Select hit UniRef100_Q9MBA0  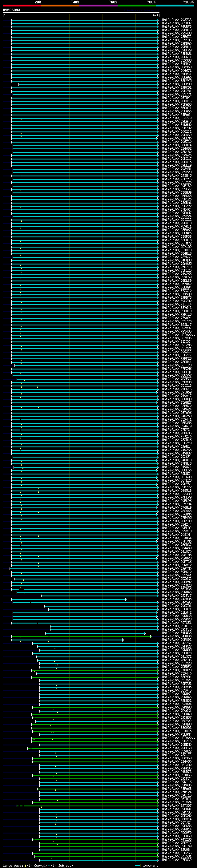pyautogui.click(x=176, y=43)
